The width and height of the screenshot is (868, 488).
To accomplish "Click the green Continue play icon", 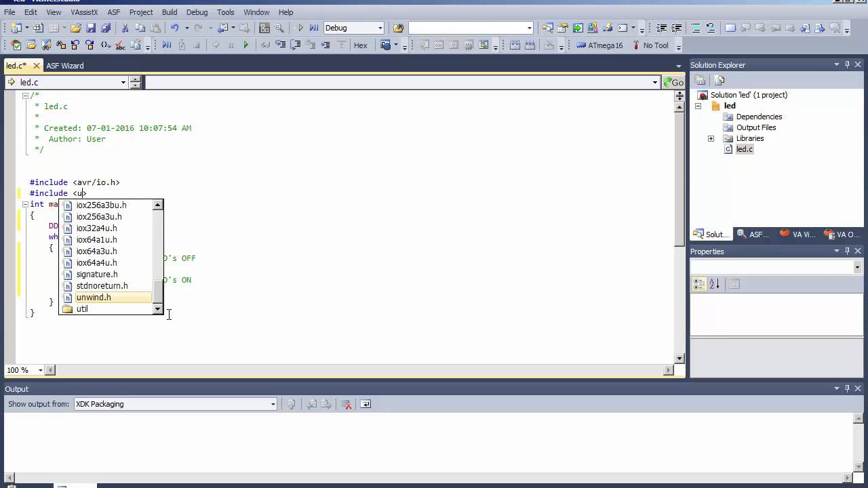I will 246,45.
